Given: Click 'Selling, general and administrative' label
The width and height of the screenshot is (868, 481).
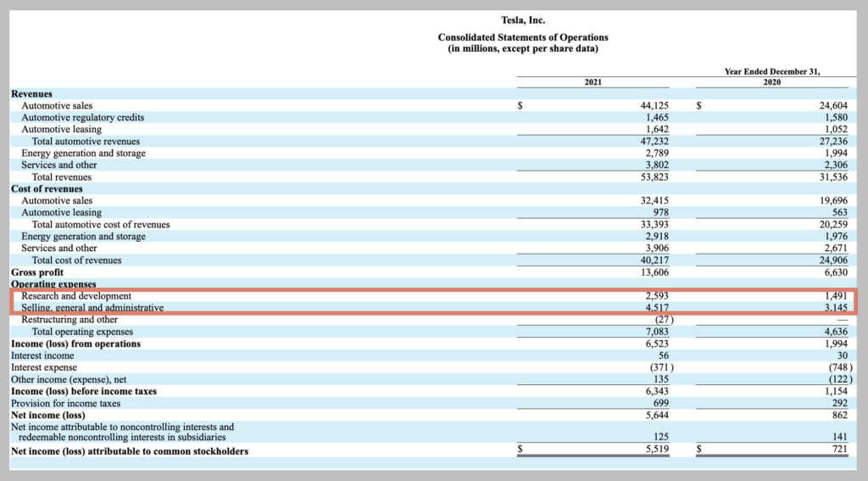Looking at the screenshot, I should coord(92,308).
